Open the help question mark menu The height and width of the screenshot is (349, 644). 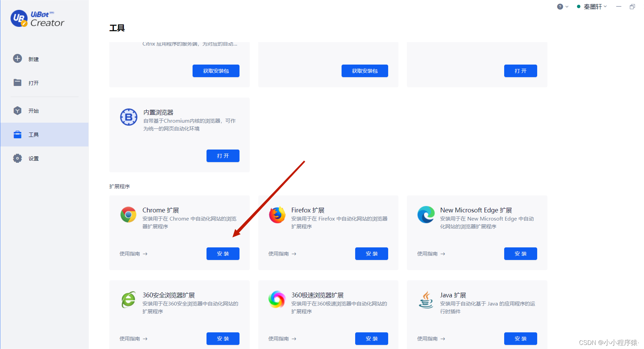[563, 6]
